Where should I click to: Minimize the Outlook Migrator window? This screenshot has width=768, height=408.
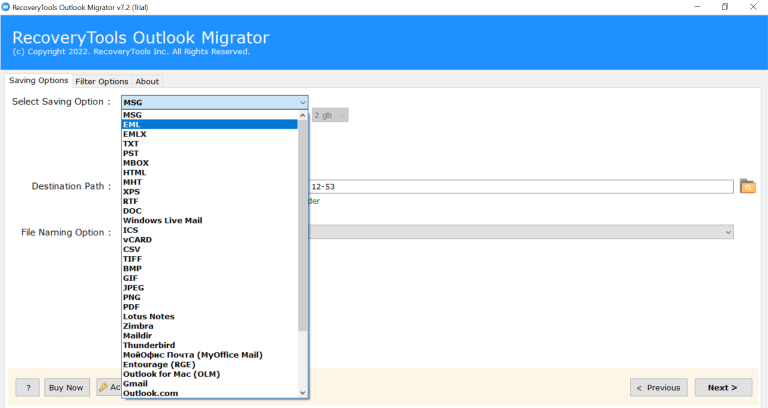pos(697,7)
